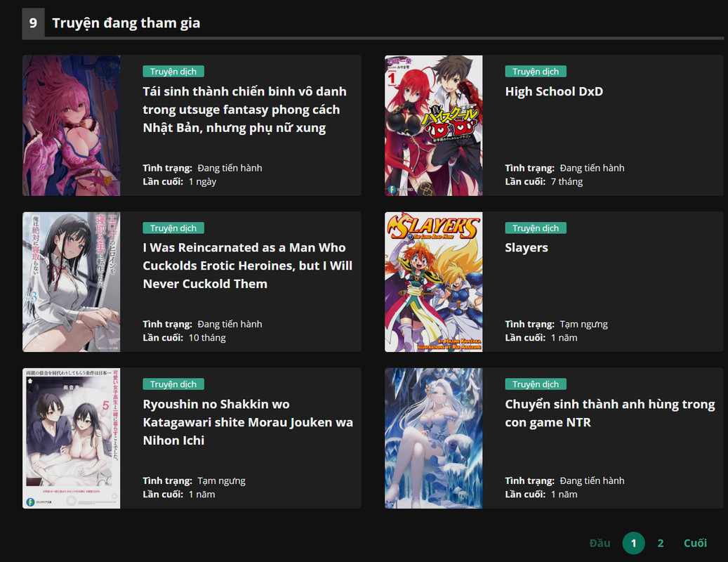This screenshot has height=562, width=728.
Task: Open 'Chuyển sinh thành anh hùng' title
Action: point(610,413)
